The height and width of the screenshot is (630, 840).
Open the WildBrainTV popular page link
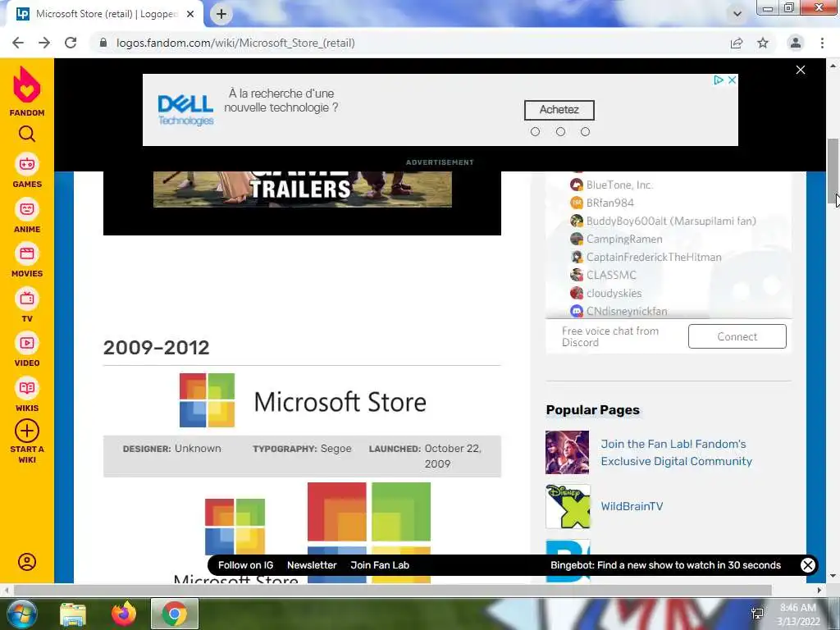click(632, 506)
